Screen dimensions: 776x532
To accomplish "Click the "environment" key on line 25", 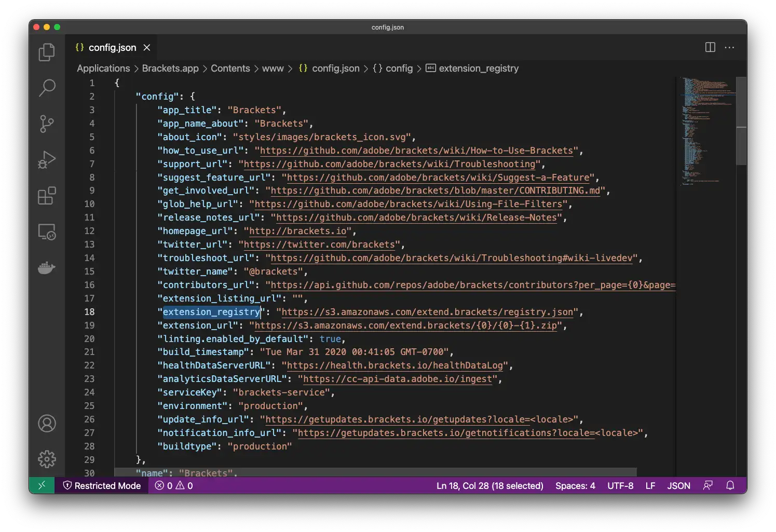I will point(192,406).
